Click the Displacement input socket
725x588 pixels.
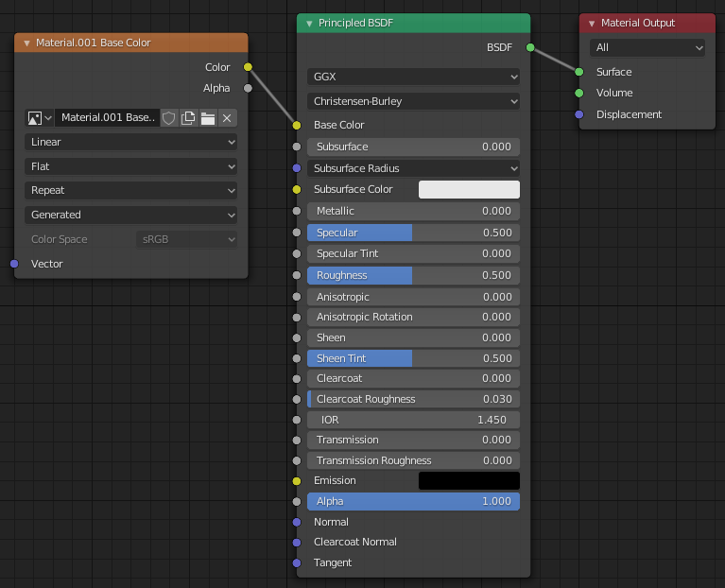[578, 114]
